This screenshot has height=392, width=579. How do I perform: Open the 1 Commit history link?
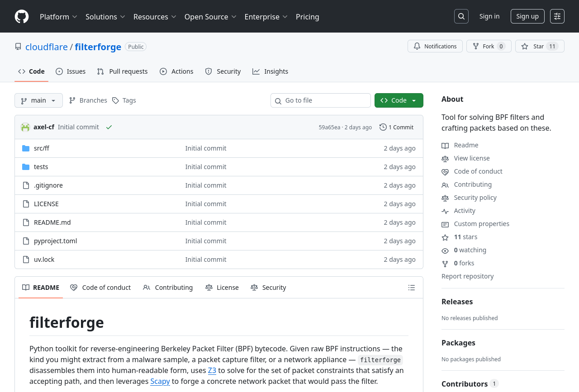[396, 128]
